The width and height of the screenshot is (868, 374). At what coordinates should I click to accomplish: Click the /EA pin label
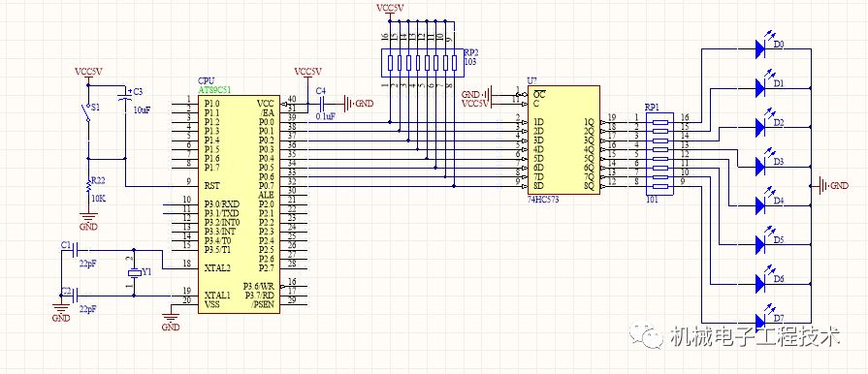coord(268,112)
